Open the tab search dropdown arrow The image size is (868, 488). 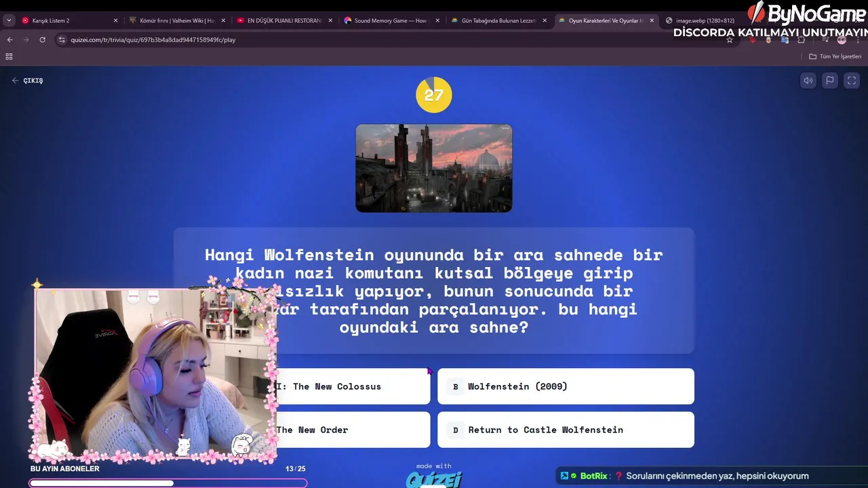tap(8, 20)
